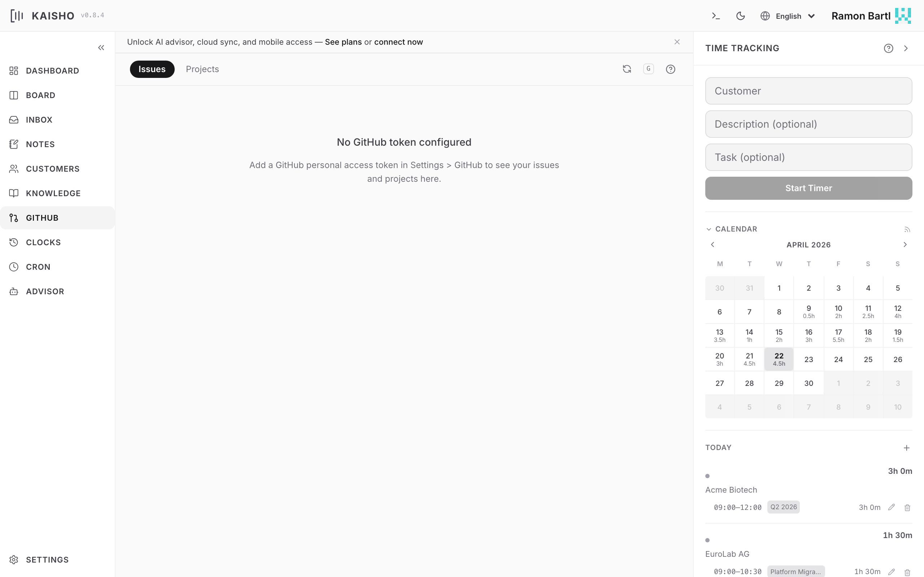Toggle the GitHub token indicator button
Viewport: 924px width, 577px height.
[648, 69]
